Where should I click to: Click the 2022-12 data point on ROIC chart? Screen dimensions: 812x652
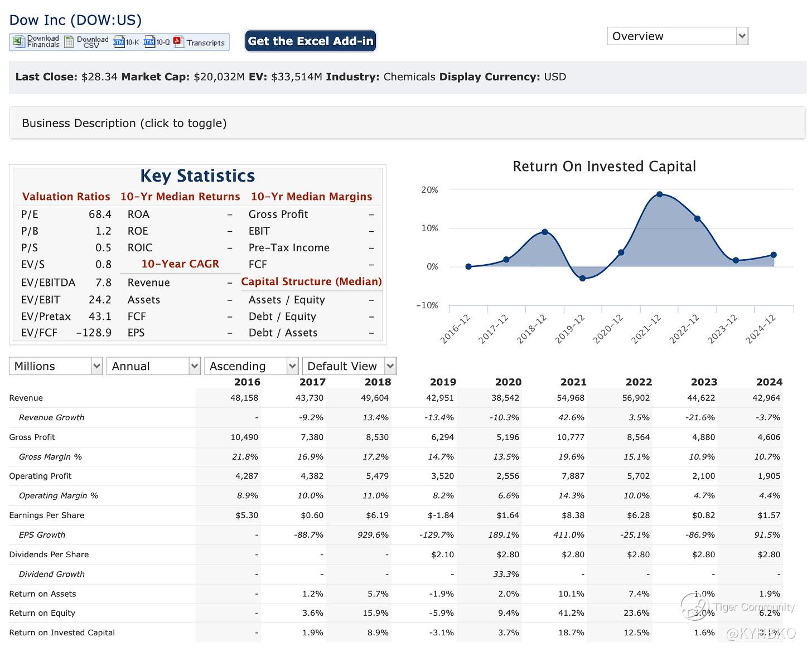pos(697,218)
